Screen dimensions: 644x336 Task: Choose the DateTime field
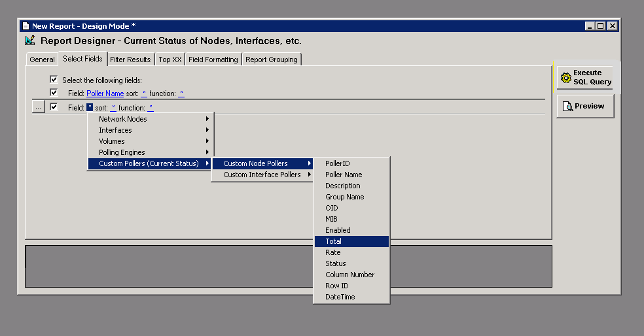pyautogui.click(x=351, y=297)
